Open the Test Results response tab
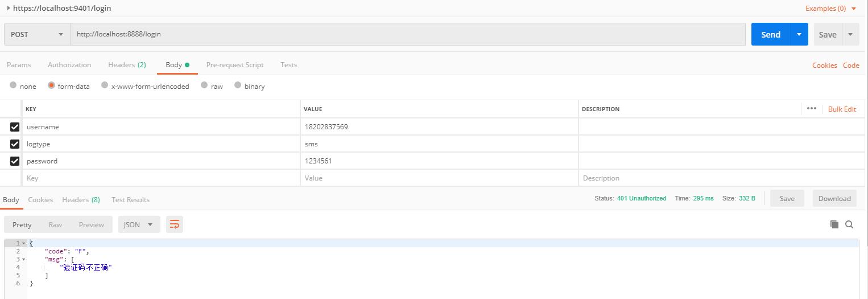 click(x=130, y=200)
